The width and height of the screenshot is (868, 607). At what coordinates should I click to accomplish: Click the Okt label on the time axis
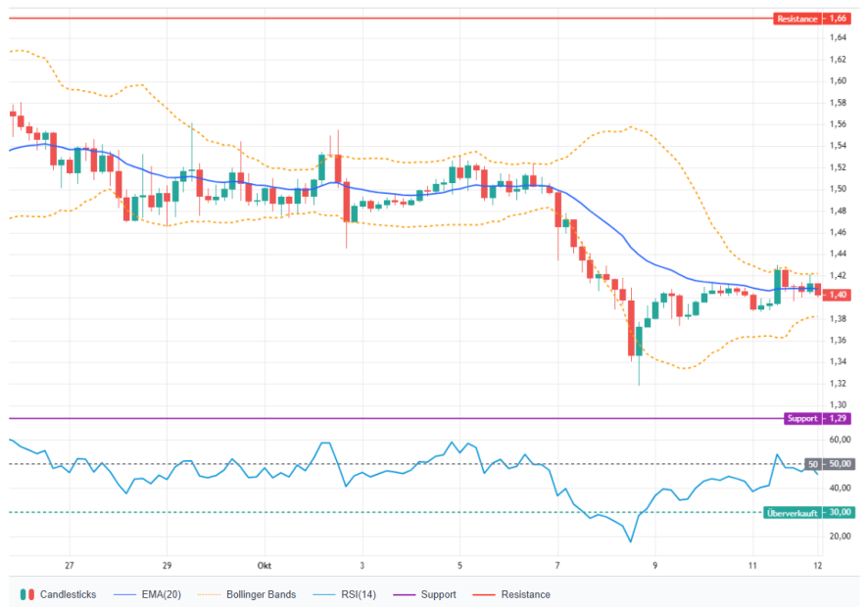pos(265,565)
